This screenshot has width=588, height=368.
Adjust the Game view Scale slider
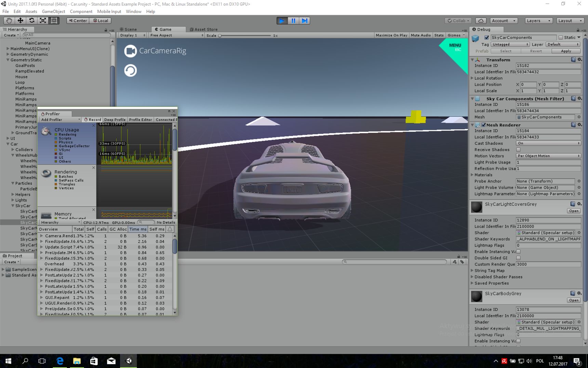pyautogui.click(x=245, y=36)
